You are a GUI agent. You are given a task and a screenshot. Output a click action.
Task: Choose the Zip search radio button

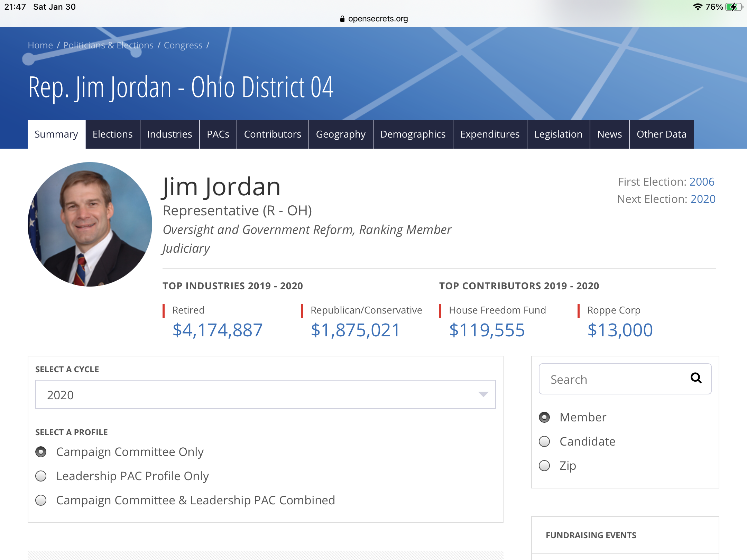[x=544, y=466]
